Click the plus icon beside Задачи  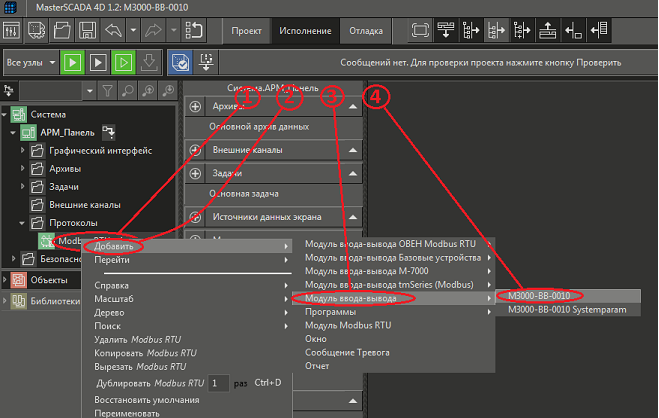click(x=195, y=172)
